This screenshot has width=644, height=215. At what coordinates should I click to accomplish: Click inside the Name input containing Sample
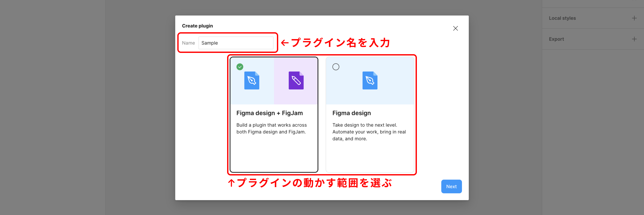pos(236,43)
